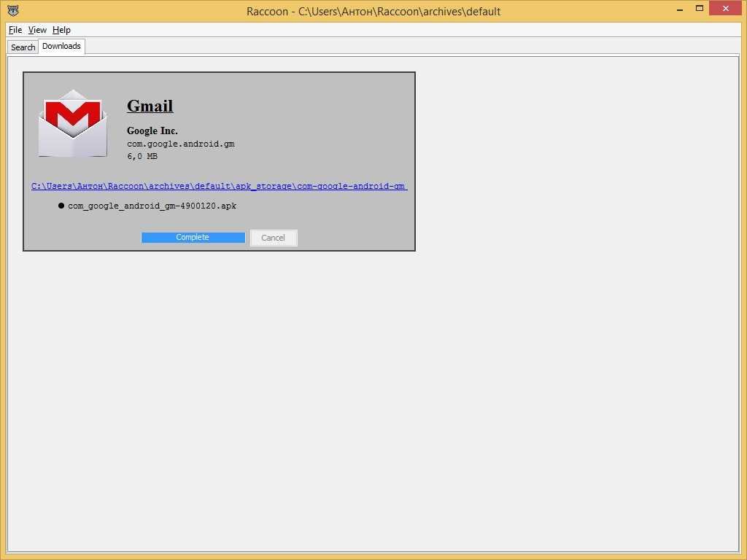Click the Complete progress bar
Screen dimensions: 747x560
click(193, 237)
